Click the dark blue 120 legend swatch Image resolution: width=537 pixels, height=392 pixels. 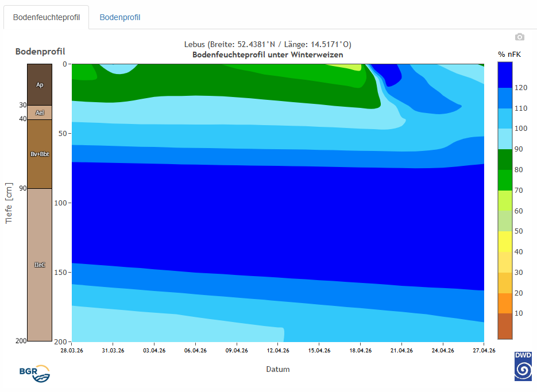pyautogui.click(x=505, y=75)
